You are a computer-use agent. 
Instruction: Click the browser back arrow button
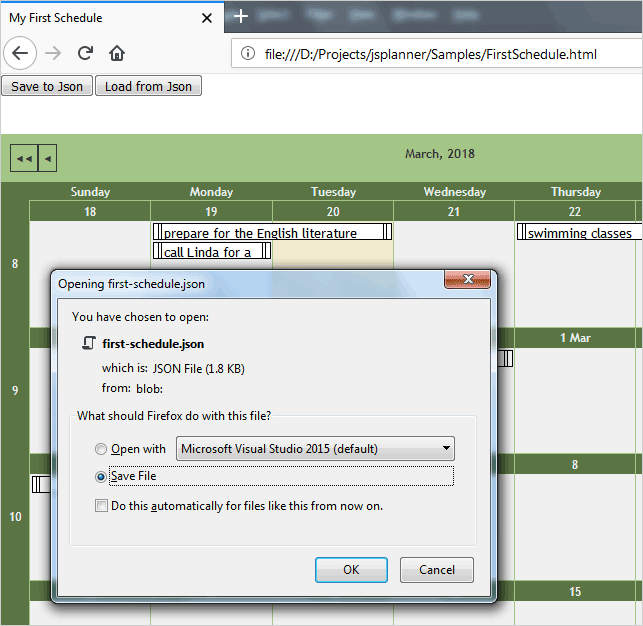click(22, 54)
